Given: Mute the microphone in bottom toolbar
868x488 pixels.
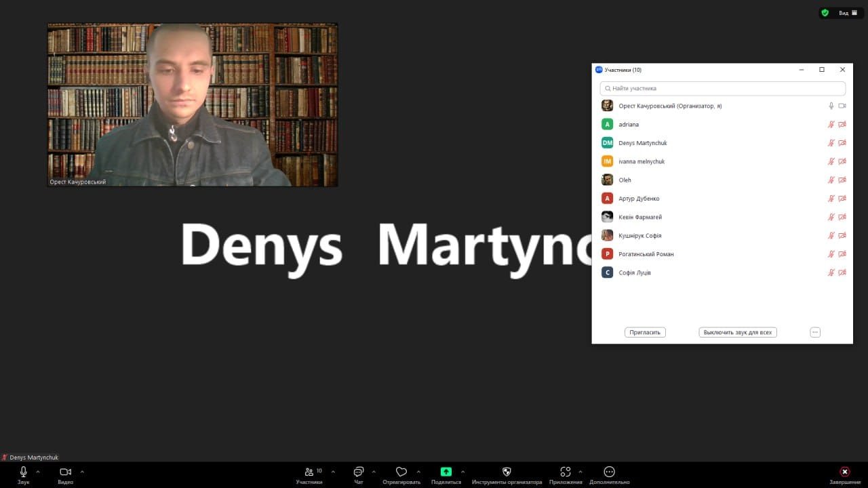Looking at the screenshot, I should pyautogui.click(x=23, y=472).
